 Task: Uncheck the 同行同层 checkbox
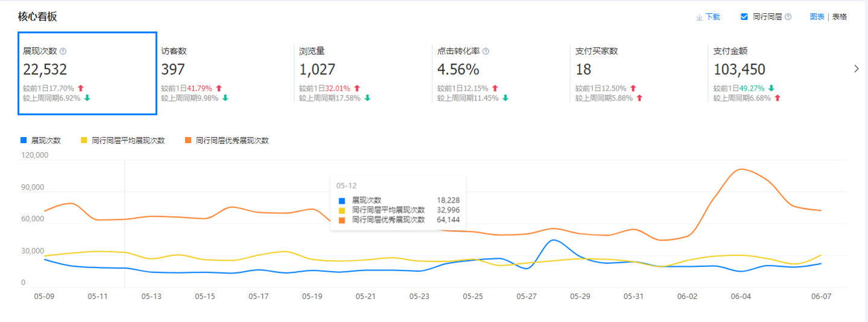pyautogui.click(x=744, y=17)
